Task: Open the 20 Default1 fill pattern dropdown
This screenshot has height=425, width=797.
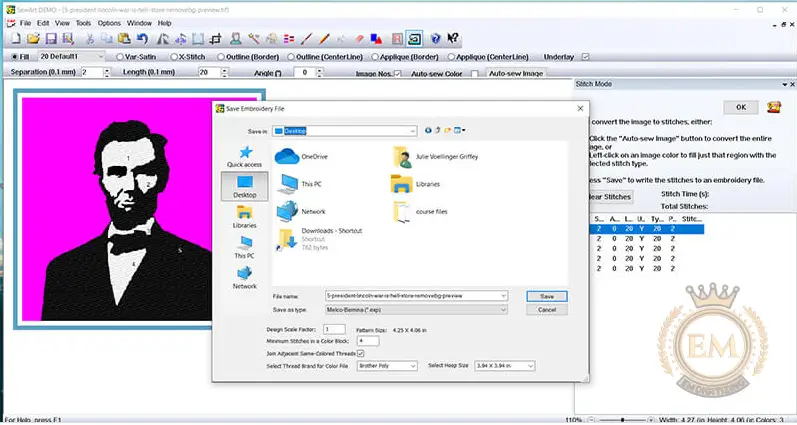Action: coord(72,56)
